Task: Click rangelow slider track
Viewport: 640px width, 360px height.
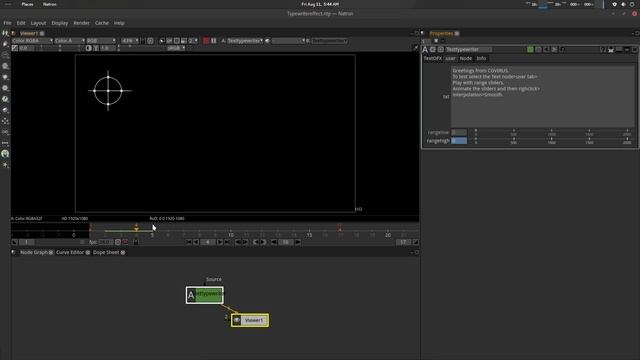Action: [x=552, y=132]
